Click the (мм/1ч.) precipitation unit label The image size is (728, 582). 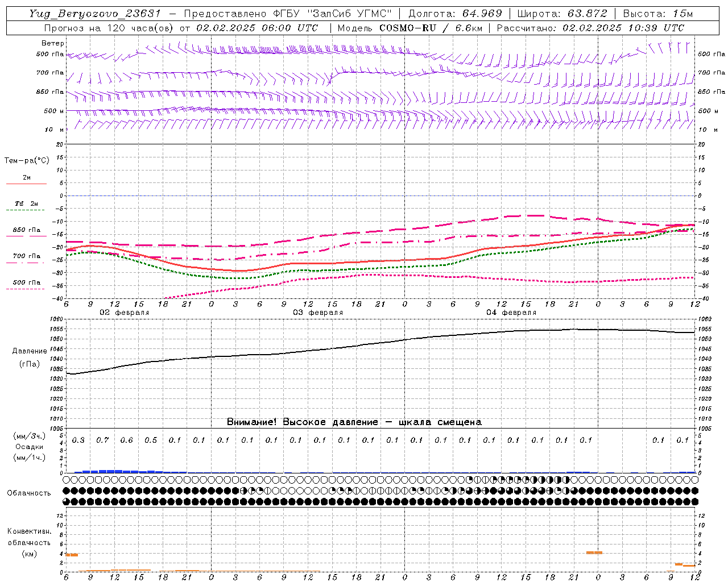[30, 458]
